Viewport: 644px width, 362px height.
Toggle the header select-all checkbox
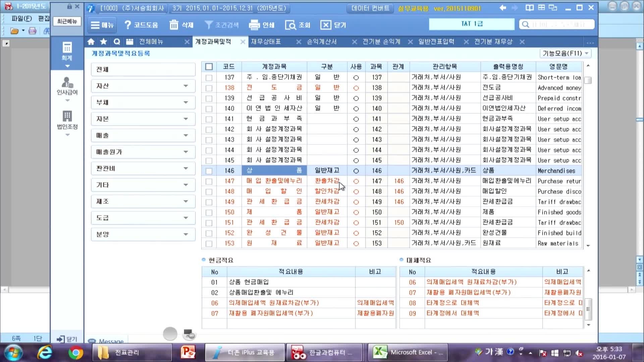pyautogui.click(x=209, y=67)
